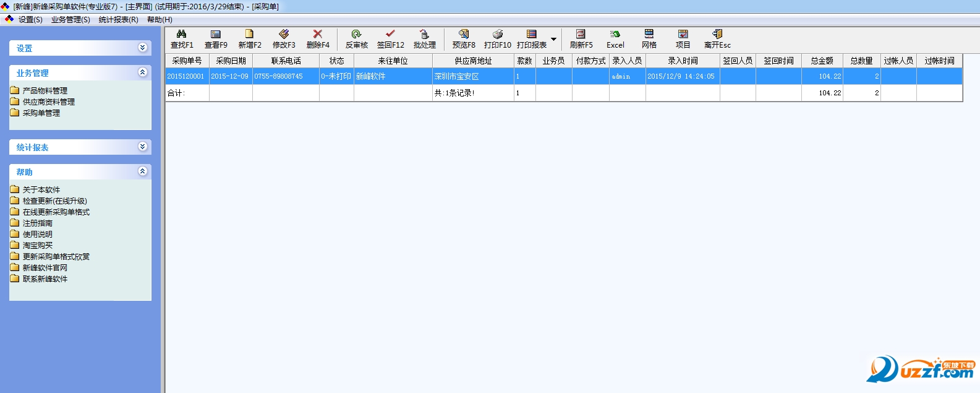Screen dimensions: 980x393
Task: Open 关于本软件 help item
Action: [x=41, y=190]
